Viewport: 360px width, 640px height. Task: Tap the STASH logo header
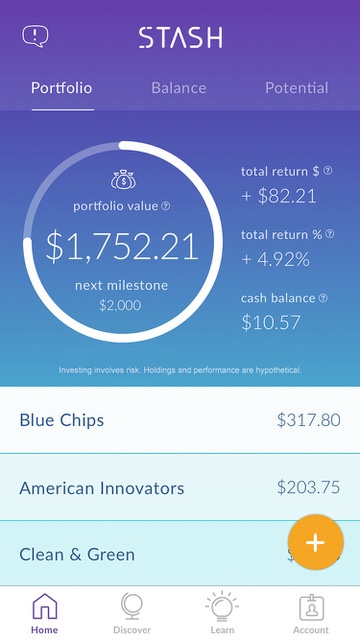[180, 38]
